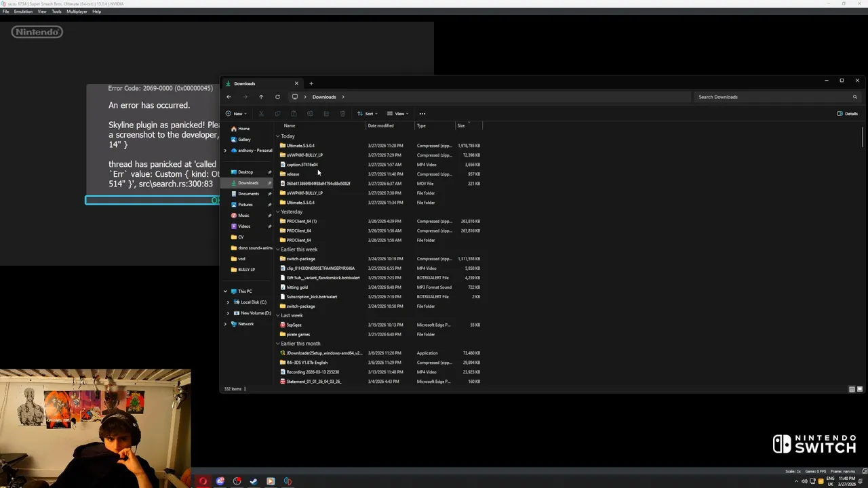Click the Copy icon in Explorer toolbar
Screen dimensions: 868x488
pos(277,114)
